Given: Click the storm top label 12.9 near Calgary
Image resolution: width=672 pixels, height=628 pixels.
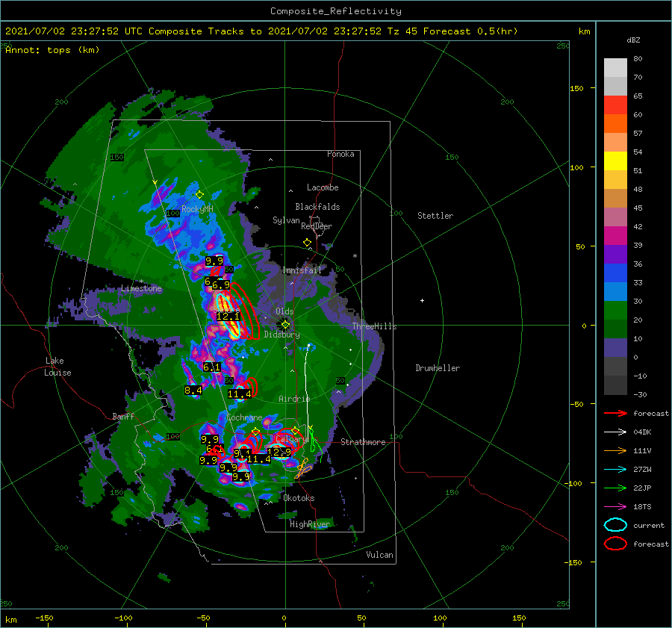Looking at the screenshot, I should 279,452.
